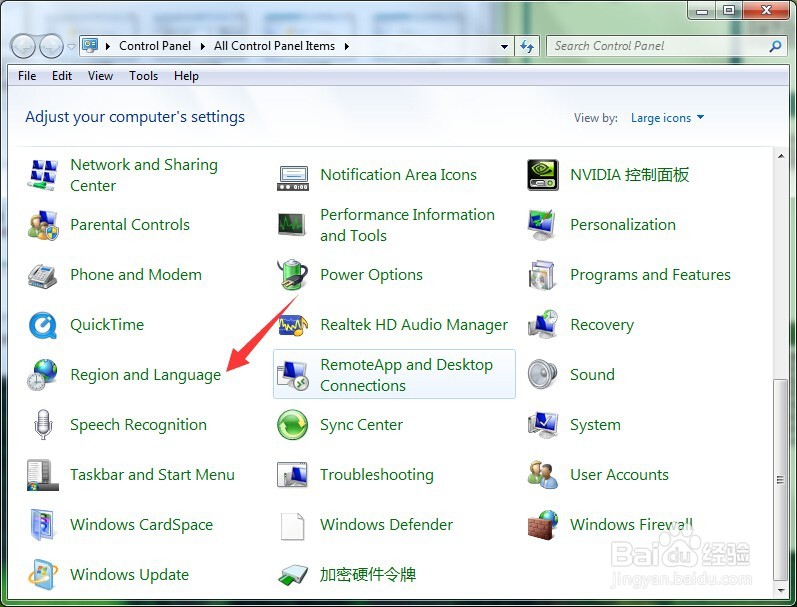Screen dimensions: 797x607
Task: Expand the arrow after All Control Panel Items
Action: 347,46
